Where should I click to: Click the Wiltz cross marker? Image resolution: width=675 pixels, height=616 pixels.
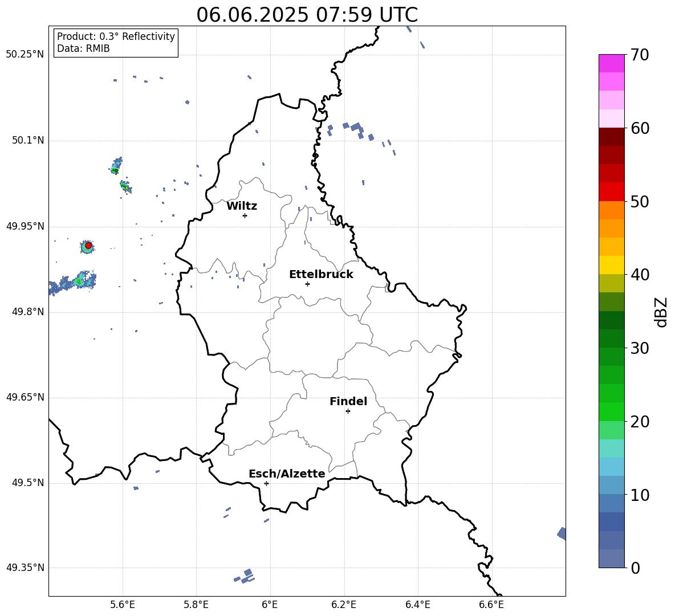click(x=245, y=215)
